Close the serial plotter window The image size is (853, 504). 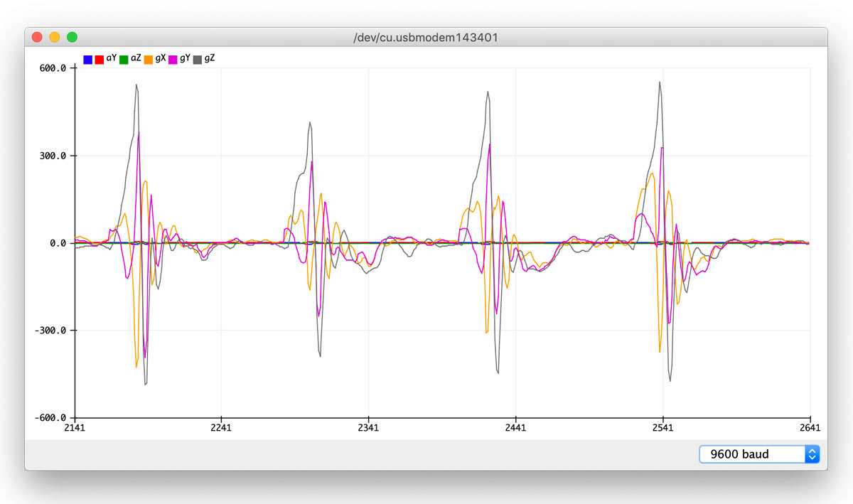pos(38,37)
